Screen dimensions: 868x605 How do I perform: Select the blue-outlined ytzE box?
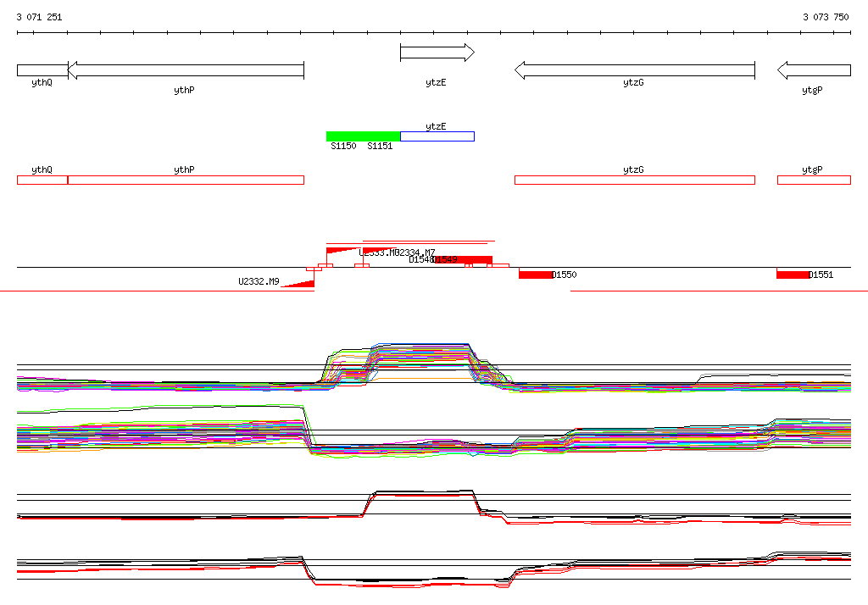[x=437, y=136]
